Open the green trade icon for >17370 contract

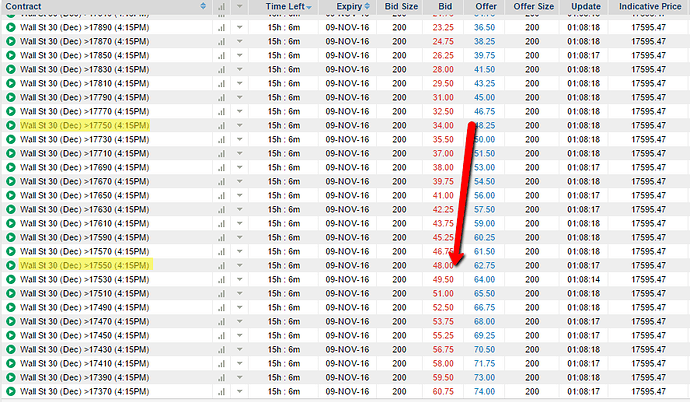pyautogui.click(x=11, y=391)
